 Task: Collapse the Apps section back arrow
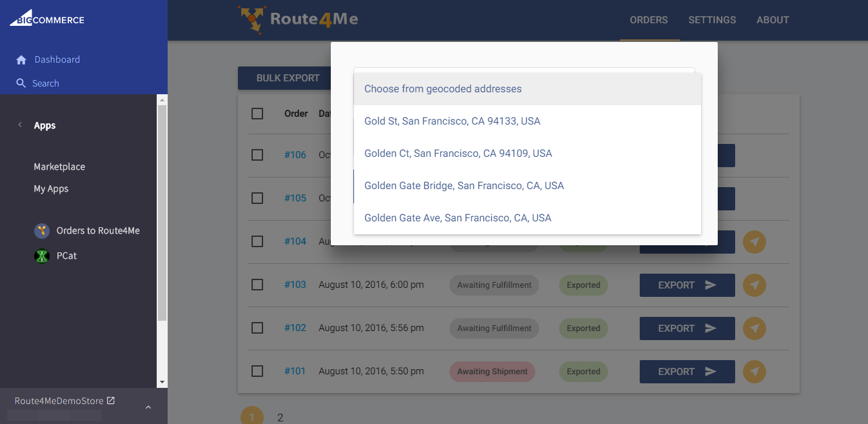tap(20, 125)
